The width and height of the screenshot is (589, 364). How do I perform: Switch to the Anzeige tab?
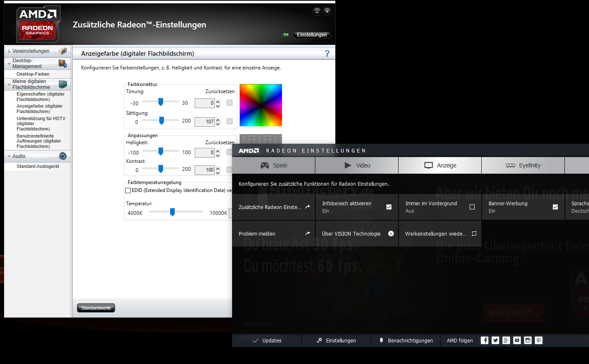point(440,165)
